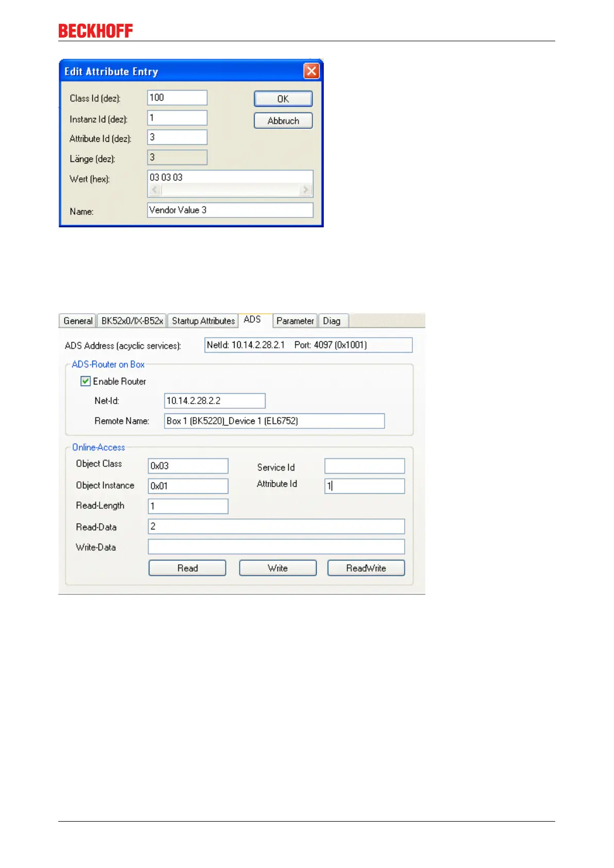Image resolution: width=614 pixels, height=868 pixels.
Task: Open the BK52x0/IX-B52x tab
Action: click(x=132, y=321)
